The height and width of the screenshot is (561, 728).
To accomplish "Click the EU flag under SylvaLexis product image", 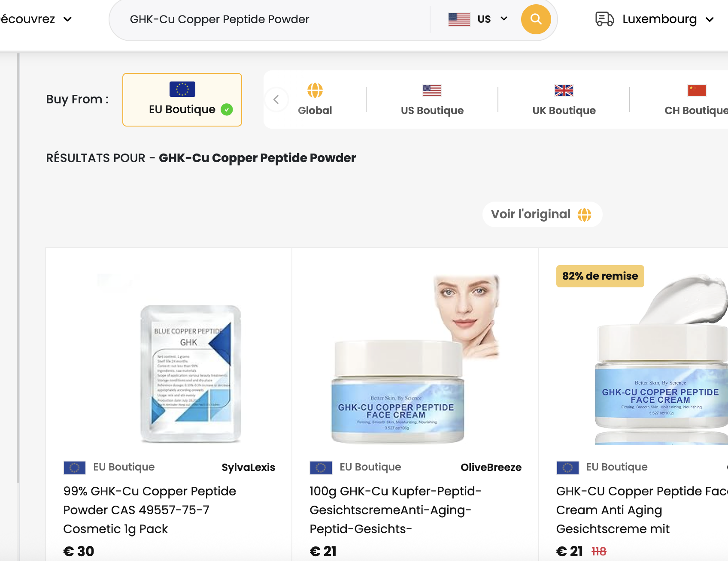I will [x=75, y=467].
